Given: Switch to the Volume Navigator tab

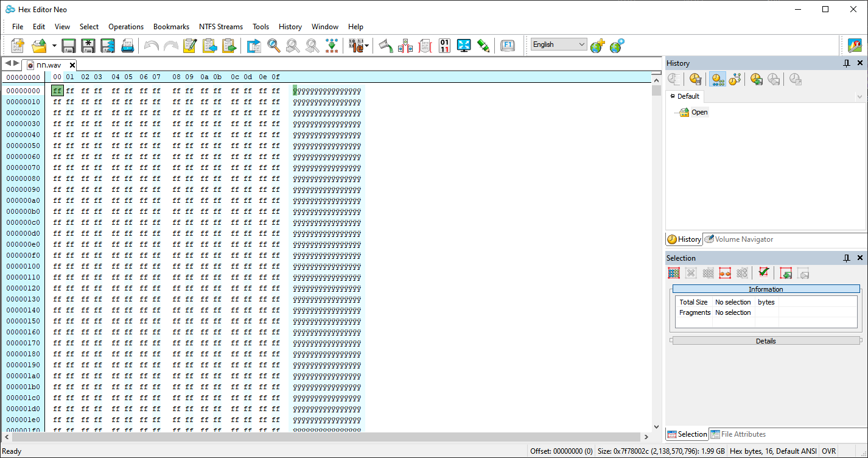Looking at the screenshot, I should point(739,239).
